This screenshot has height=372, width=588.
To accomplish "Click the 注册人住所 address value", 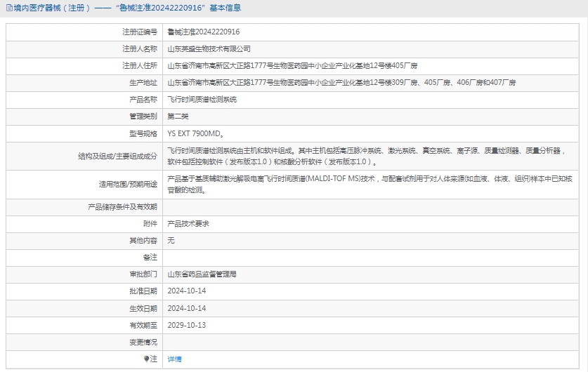I will pyautogui.click(x=292, y=66).
